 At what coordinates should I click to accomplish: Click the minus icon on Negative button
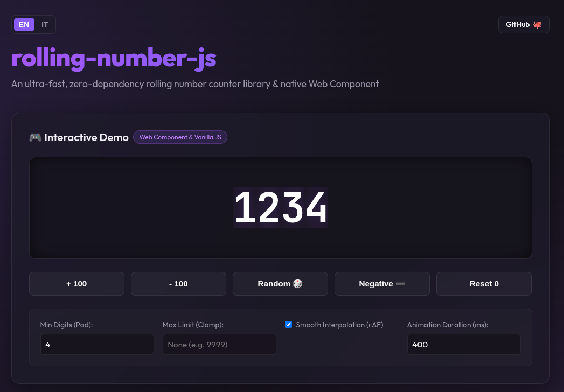(x=400, y=284)
